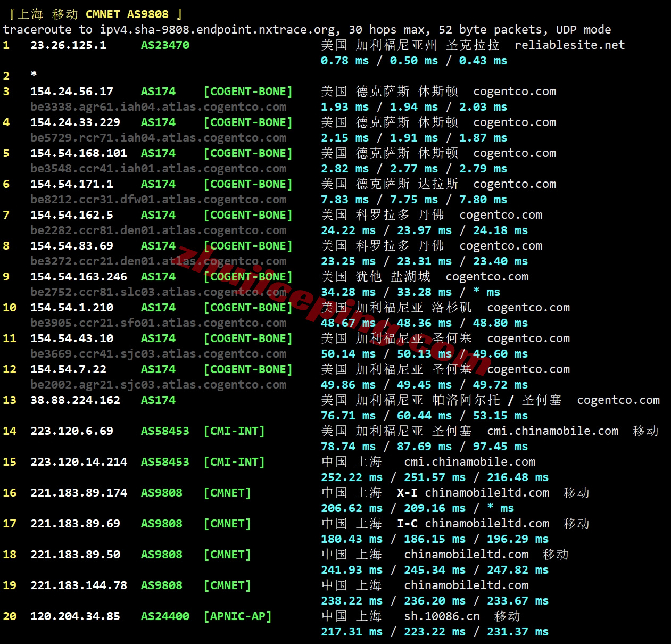Click IP address 223.120.14.214 at hop 15
The image size is (671, 644).
[x=79, y=462]
